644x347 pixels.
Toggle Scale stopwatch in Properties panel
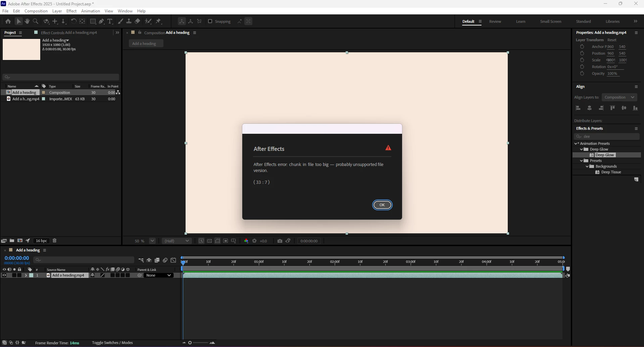(x=582, y=60)
